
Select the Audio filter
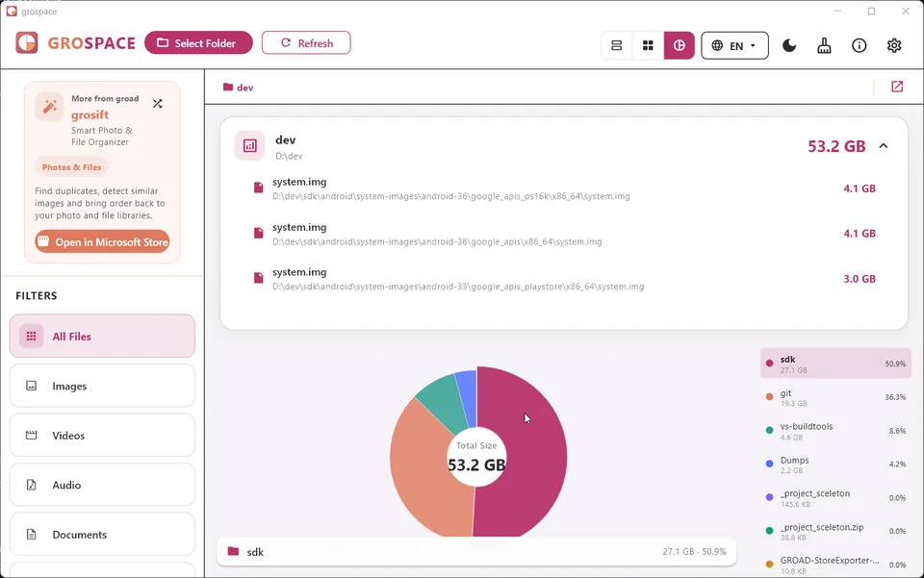(x=103, y=485)
